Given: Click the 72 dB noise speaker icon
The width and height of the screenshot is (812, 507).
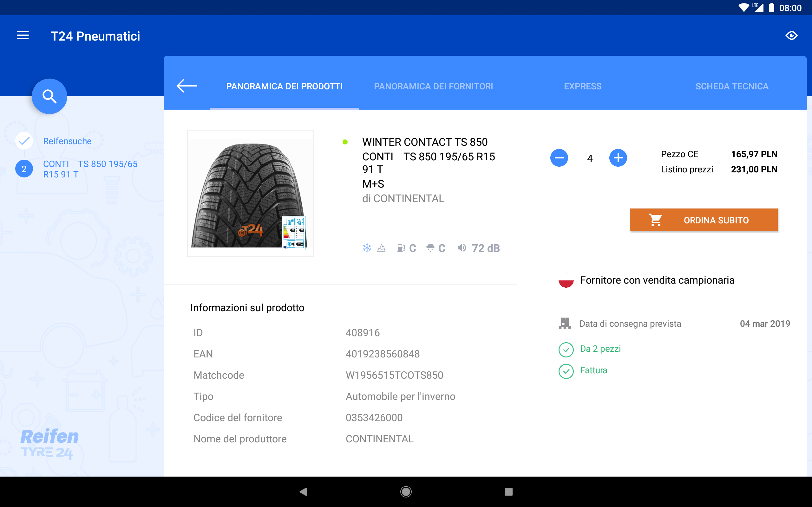Looking at the screenshot, I should [x=462, y=248].
